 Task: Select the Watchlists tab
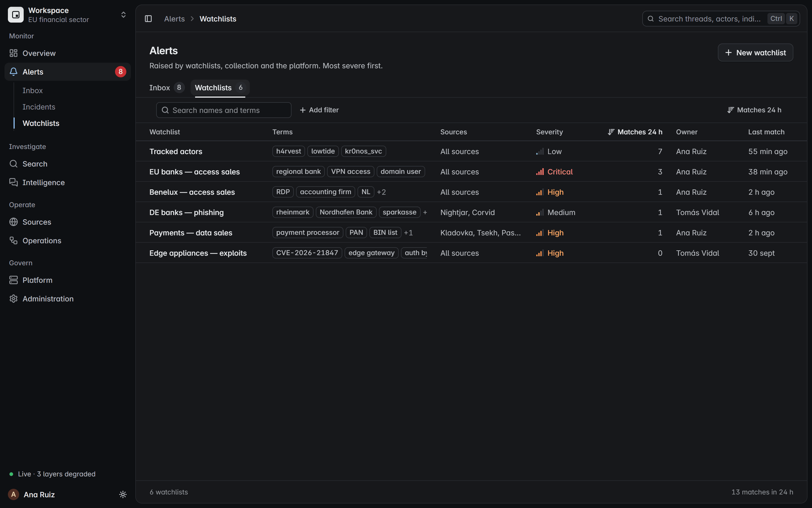[x=220, y=88]
